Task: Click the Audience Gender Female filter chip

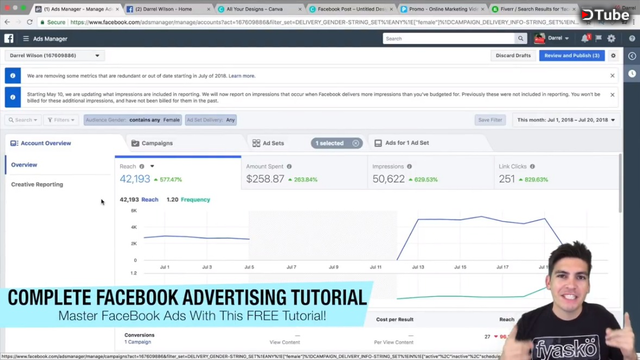Action: coord(133,120)
